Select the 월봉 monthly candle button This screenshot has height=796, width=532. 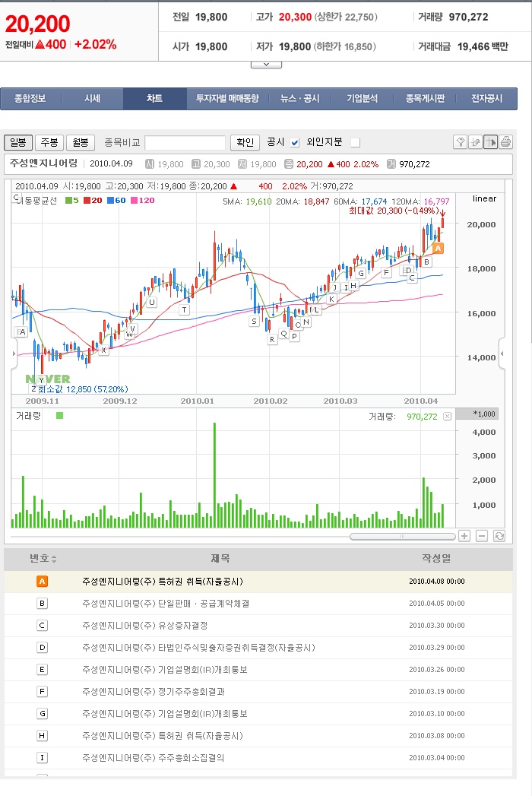point(81,143)
